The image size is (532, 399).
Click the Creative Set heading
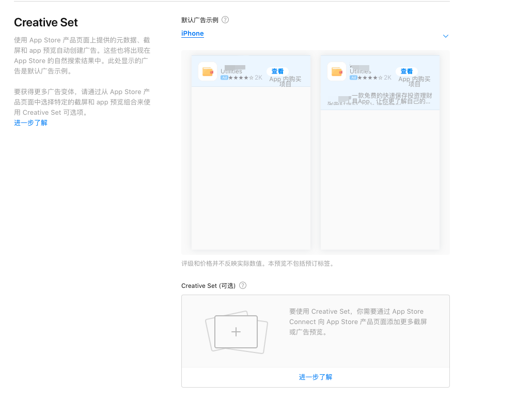(46, 22)
